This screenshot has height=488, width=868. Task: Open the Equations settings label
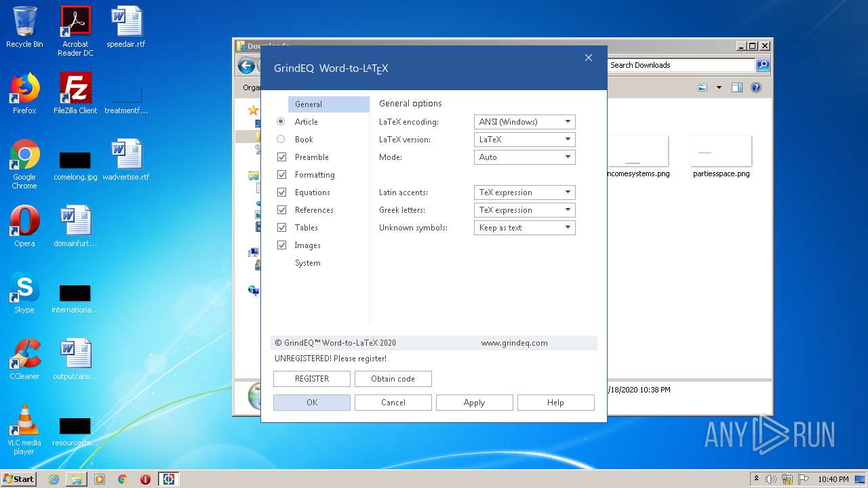[x=312, y=192]
